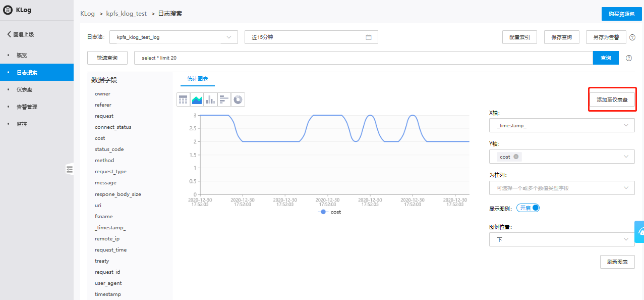Image resolution: width=644 pixels, height=300 pixels.
Task: Switch to horizontal bar chart icon
Action: 224,99
